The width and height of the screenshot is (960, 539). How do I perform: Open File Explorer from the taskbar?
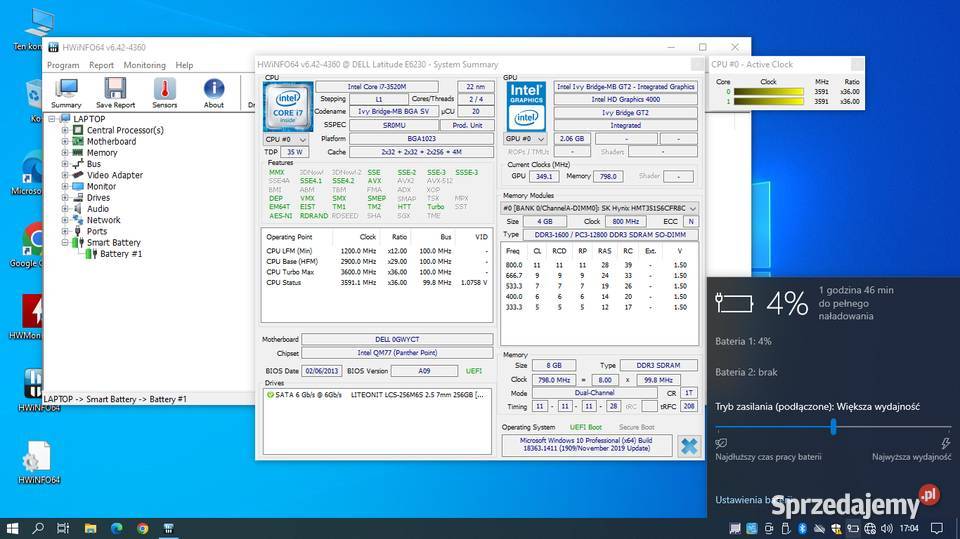pyautogui.click(x=91, y=528)
